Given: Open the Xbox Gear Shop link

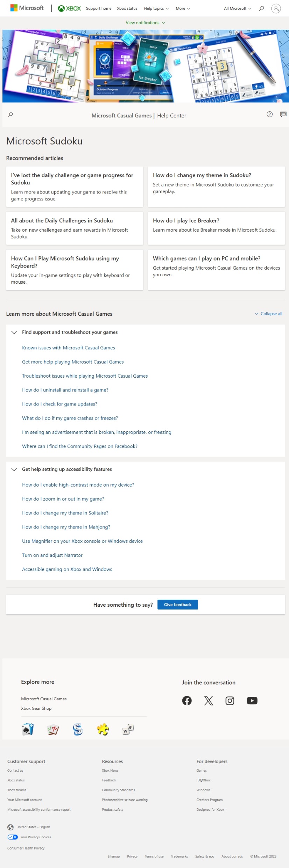Looking at the screenshot, I should pyautogui.click(x=36, y=708).
